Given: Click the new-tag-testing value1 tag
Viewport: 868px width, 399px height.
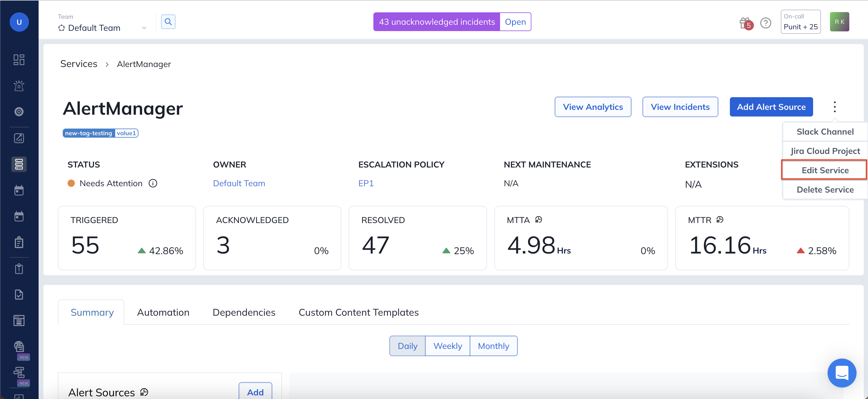Looking at the screenshot, I should pos(100,133).
